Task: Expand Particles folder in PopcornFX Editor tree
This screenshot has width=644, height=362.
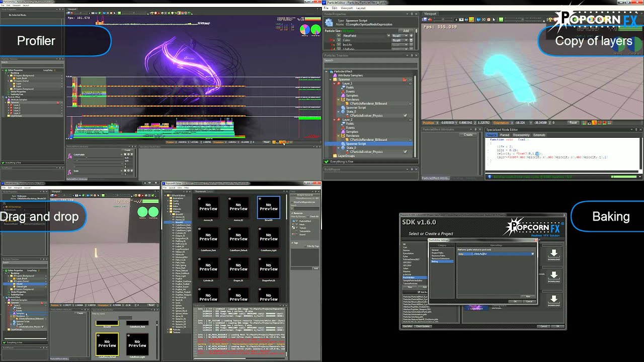Action: pos(168,329)
